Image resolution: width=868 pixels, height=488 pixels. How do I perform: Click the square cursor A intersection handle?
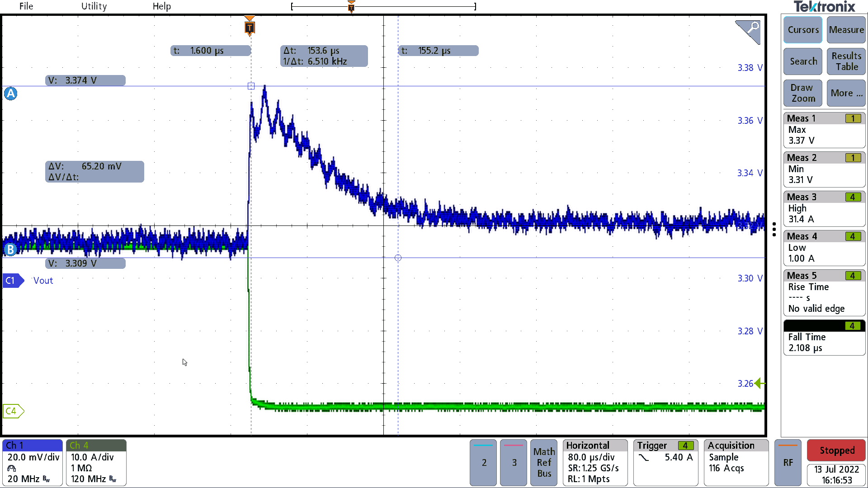tap(251, 86)
